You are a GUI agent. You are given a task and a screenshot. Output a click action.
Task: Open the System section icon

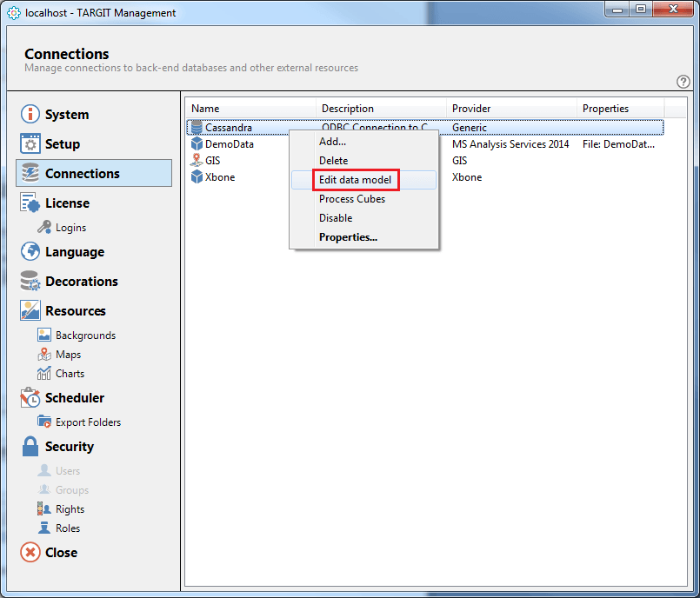[30, 115]
